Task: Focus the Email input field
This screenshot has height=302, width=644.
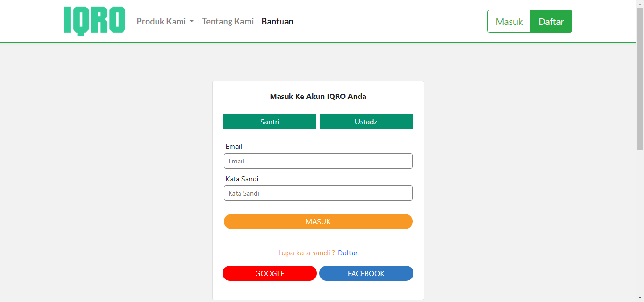Action: (318, 161)
